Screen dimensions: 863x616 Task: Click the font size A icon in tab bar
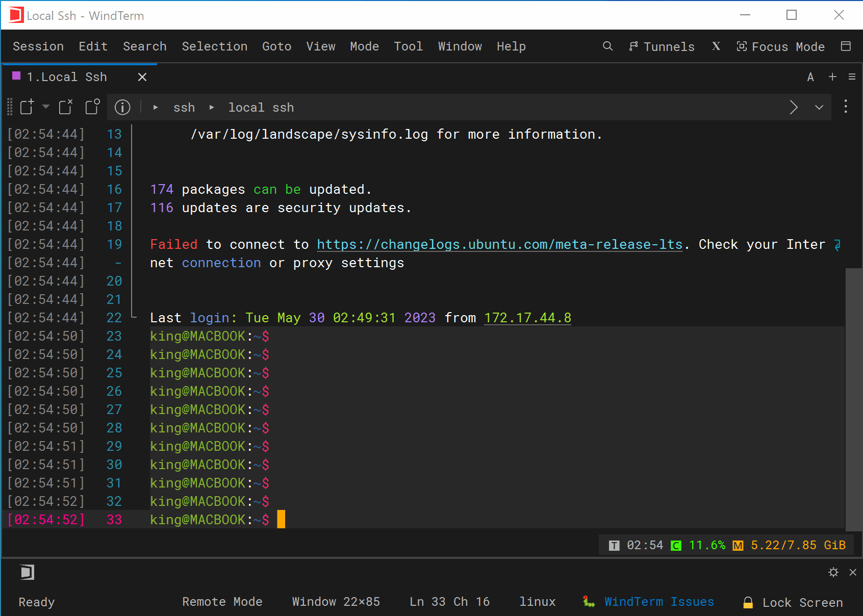810,77
